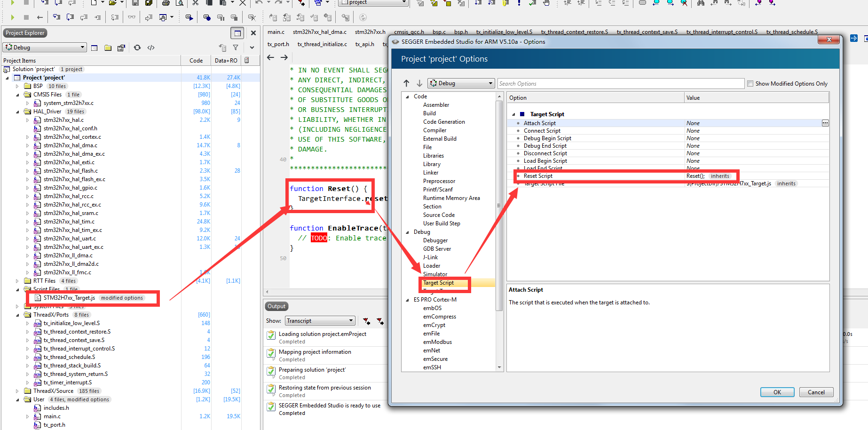Expand the ThreadX/Source folder
This screenshot has height=430, width=868.
pyautogui.click(x=17, y=391)
